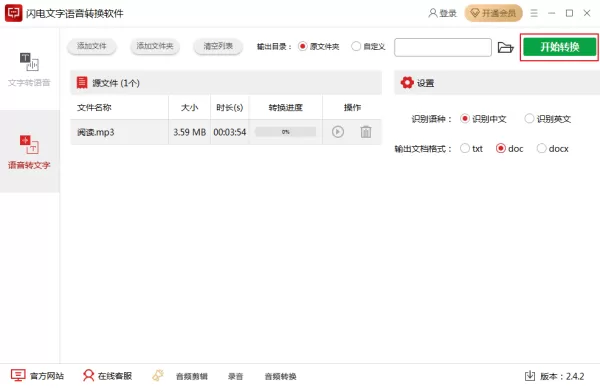600x388 pixels.
Task: Open the 音频剪辑 tool
Action: click(x=192, y=377)
